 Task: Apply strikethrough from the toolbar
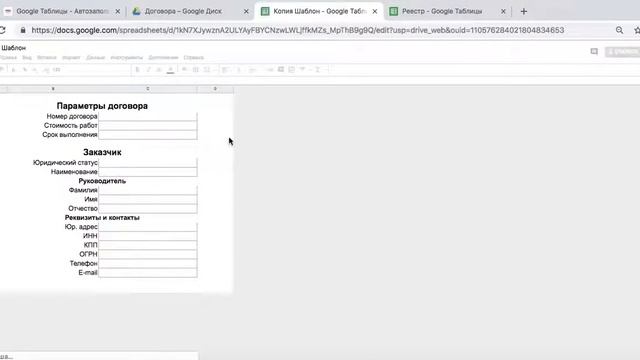point(159,70)
